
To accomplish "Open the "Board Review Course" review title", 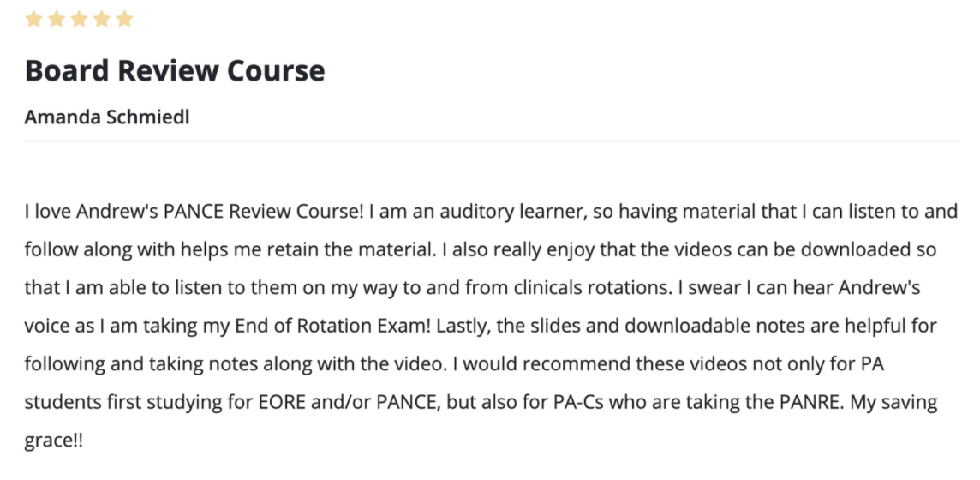I will 175,70.
